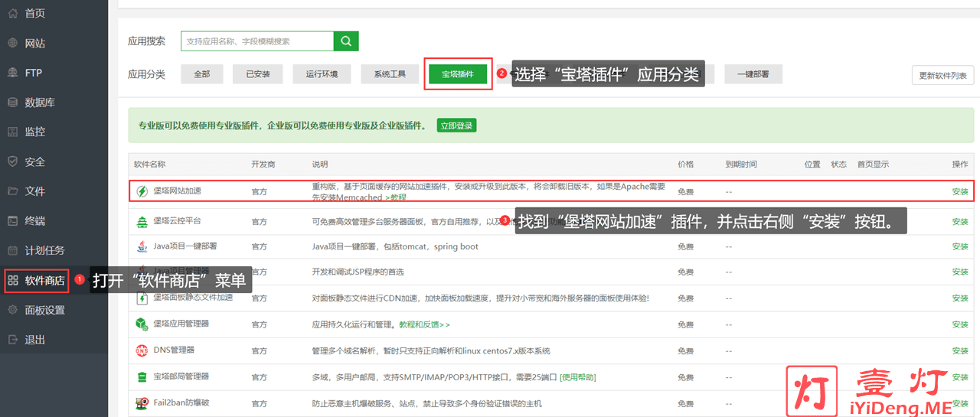Click the 堡塔云控平台 plugin icon
The height and width of the screenshot is (417, 980).
(x=142, y=221)
